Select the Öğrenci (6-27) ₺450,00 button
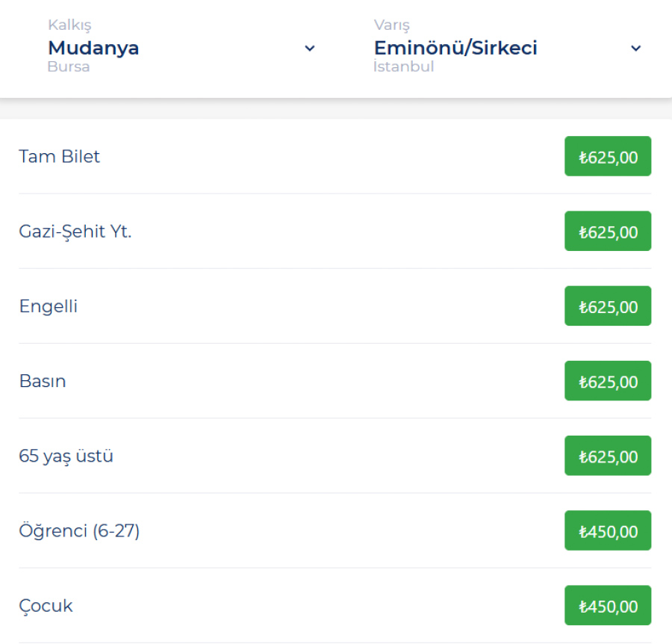The height and width of the screenshot is (644, 672). coord(607,530)
